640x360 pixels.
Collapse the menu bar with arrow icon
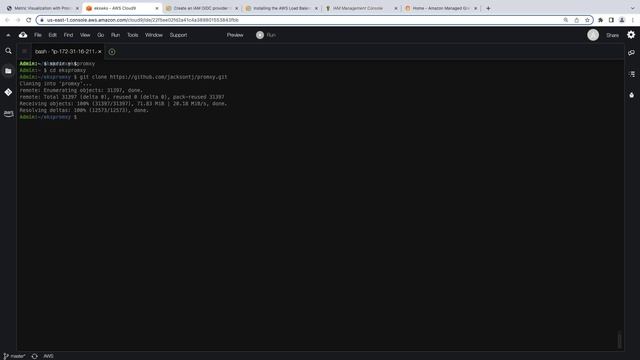pyautogui.click(x=8, y=35)
